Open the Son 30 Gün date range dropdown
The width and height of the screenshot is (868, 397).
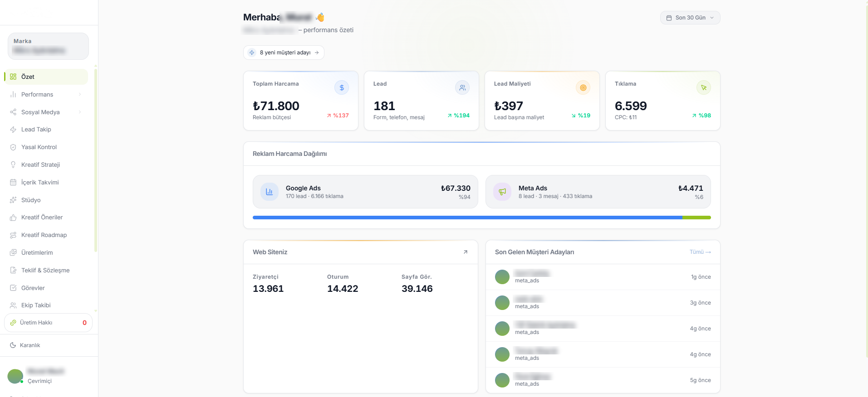point(690,18)
